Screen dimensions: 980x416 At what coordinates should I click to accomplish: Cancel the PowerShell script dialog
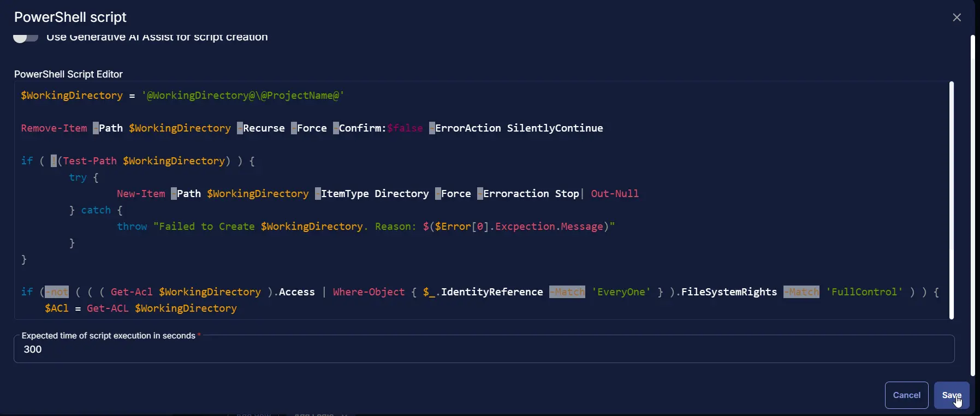(x=906, y=395)
